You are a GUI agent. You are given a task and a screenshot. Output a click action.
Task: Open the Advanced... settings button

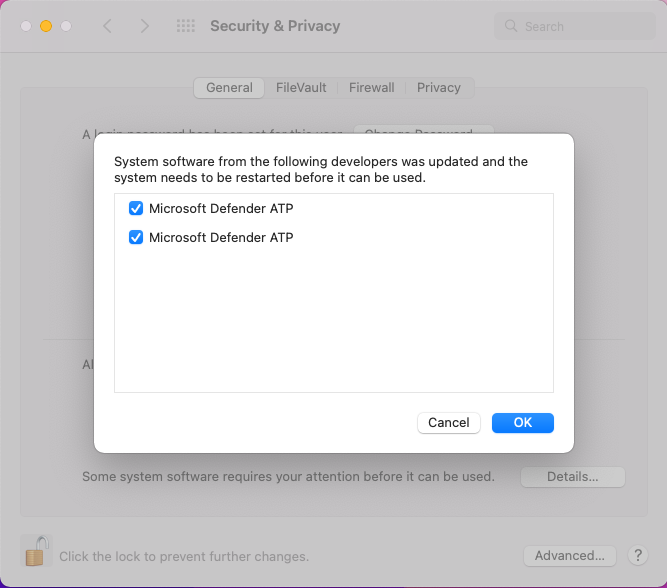click(570, 556)
